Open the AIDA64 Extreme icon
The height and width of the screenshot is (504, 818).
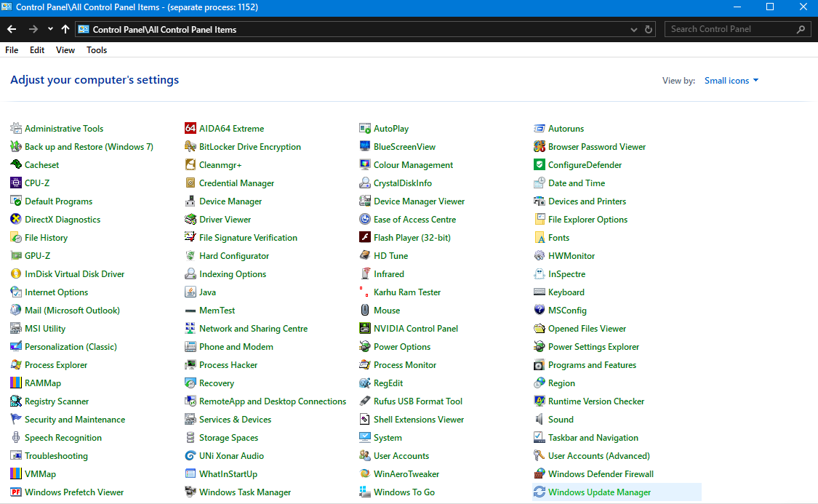click(x=191, y=128)
